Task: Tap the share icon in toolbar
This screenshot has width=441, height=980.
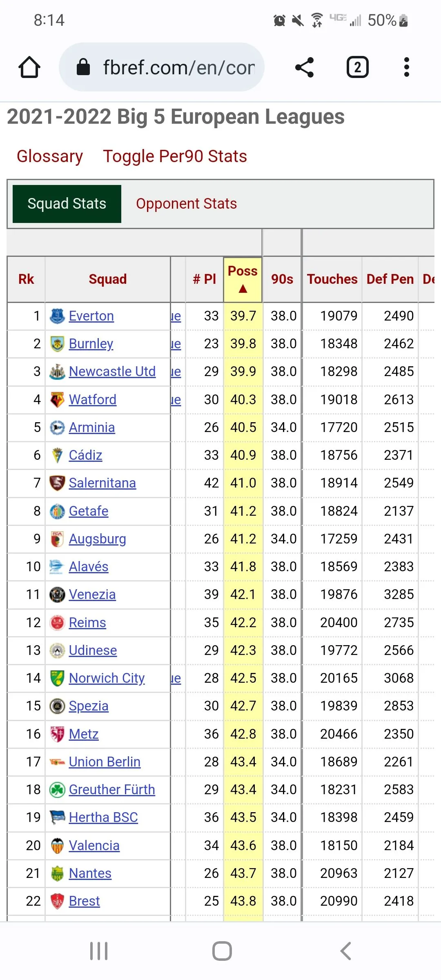Action: point(305,67)
